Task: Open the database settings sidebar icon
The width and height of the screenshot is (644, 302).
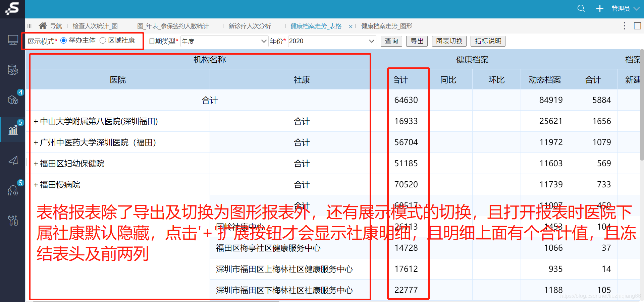Action: pos(13,70)
